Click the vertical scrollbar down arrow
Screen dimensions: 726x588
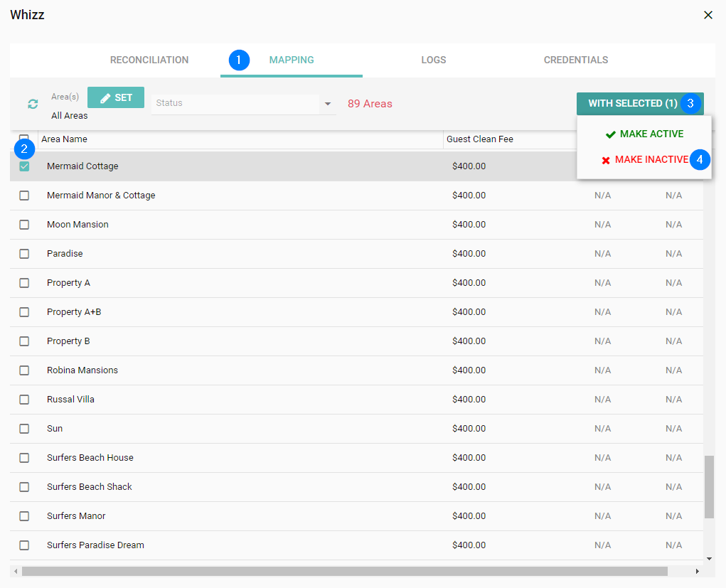point(709,559)
